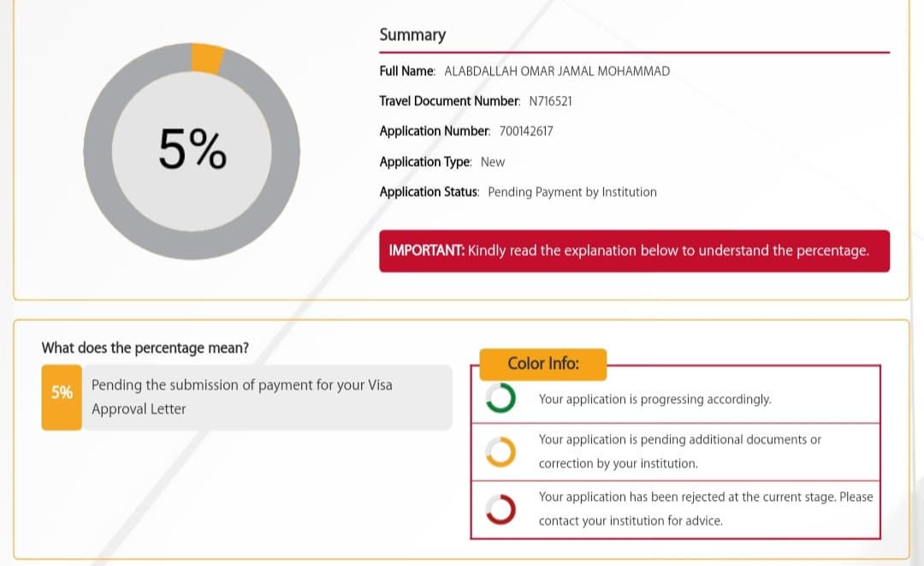
Task: Click the Application Type value New
Action: tap(493, 162)
